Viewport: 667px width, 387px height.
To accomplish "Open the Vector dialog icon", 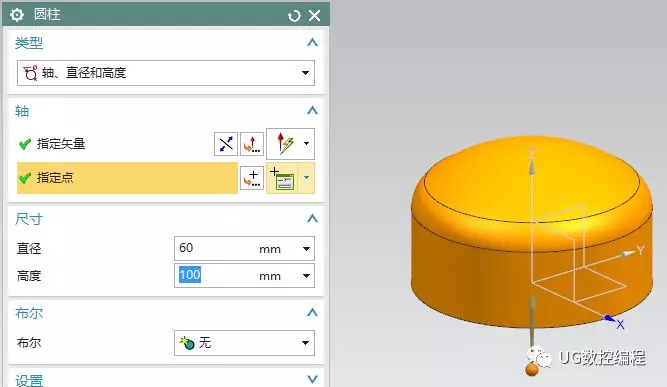I will pyautogui.click(x=252, y=144).
